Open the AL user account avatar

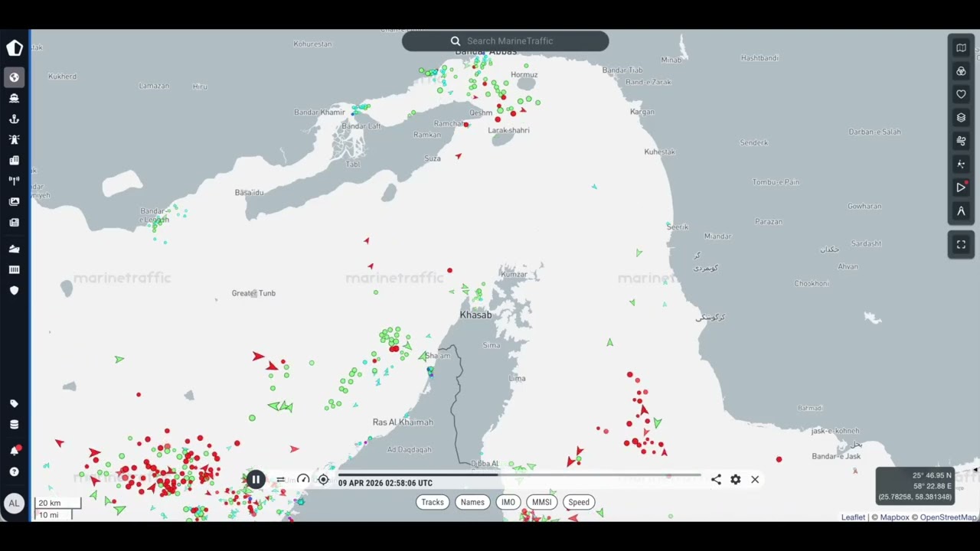tap(14, 503)
